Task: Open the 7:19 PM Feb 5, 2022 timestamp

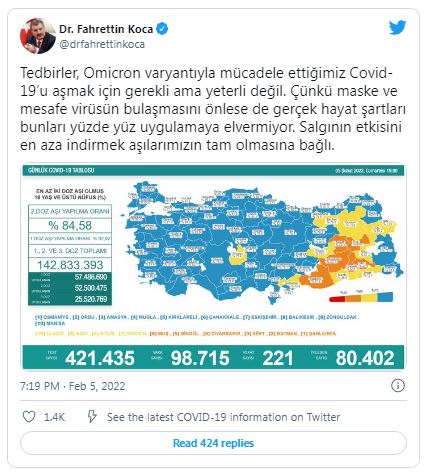Action: coord(73,386)
